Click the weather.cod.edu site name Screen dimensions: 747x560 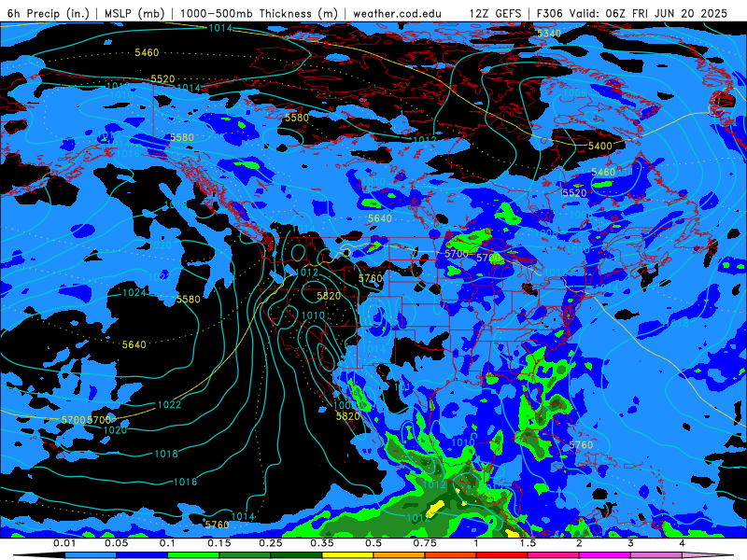click(398, 13)
